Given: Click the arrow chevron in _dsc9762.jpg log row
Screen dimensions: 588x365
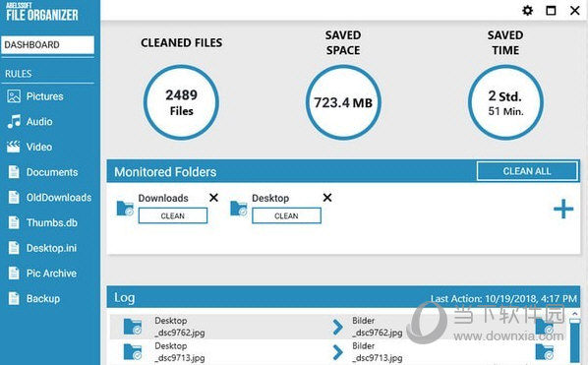Looking at the screenshot, I should pos(337,327).
